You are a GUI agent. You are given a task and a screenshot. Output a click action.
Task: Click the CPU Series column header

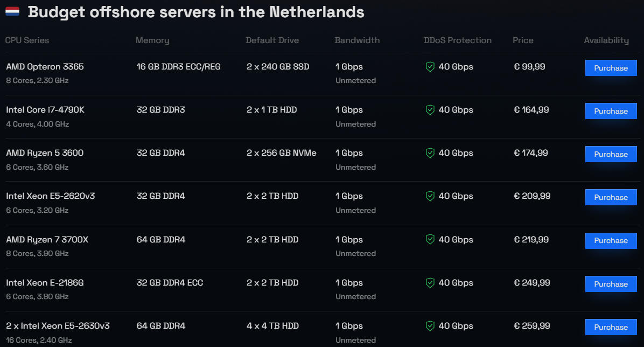(x=27, y=40)
